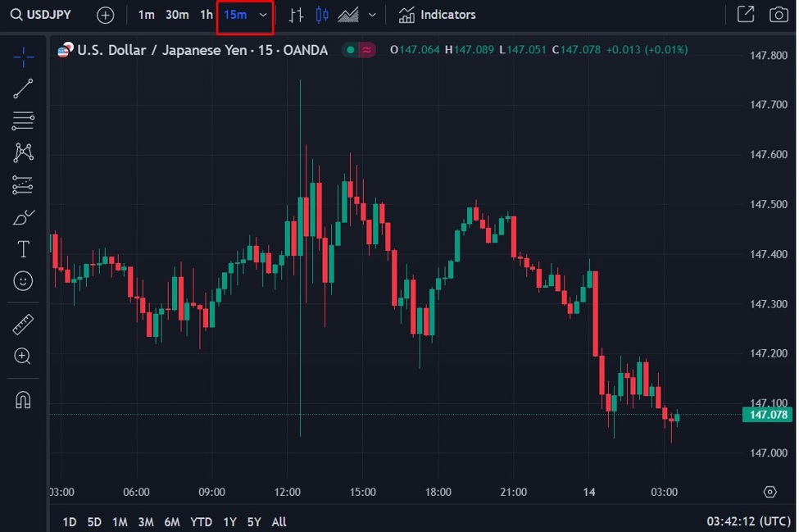Select the 15m timeframe
Screen dimensions: 799x532
pyautogui.click(x=235, y=15)
